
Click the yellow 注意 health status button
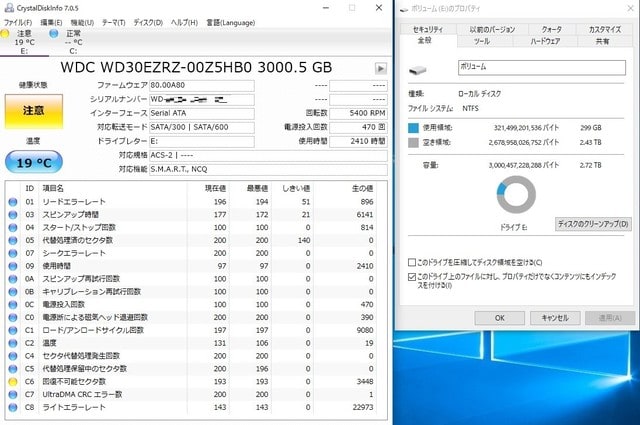pyautogui.click(x=34, y=111)
